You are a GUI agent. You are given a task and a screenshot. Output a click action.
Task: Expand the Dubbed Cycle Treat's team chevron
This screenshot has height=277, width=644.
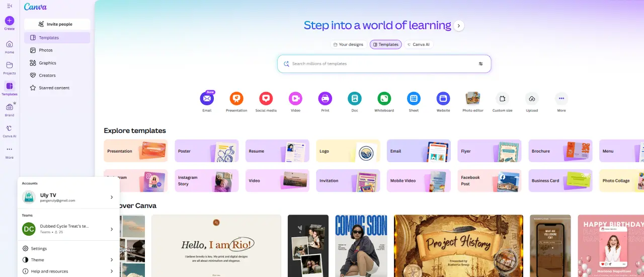point(112,229)
